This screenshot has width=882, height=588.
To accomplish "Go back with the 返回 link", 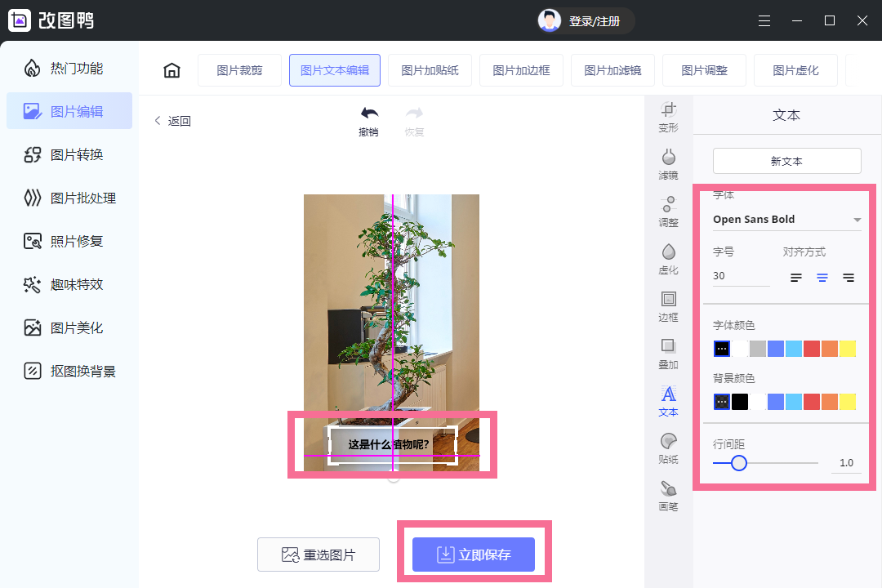I will (x=172, y=121).
